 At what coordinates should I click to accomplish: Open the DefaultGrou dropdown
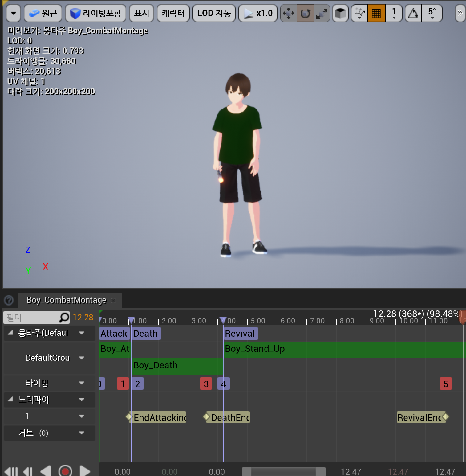(x=82, y=358)
